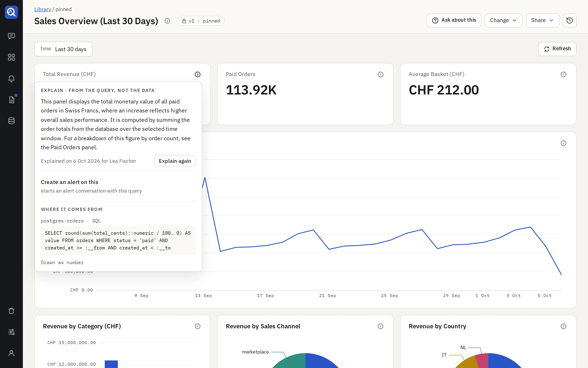Show info for Revenue by Country

pos(563,326)
